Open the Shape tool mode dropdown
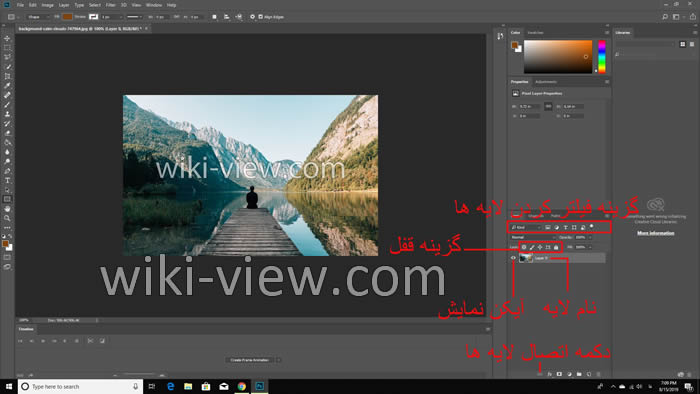The height and width of the screenshot is (394, 700). tap(38, 17)
